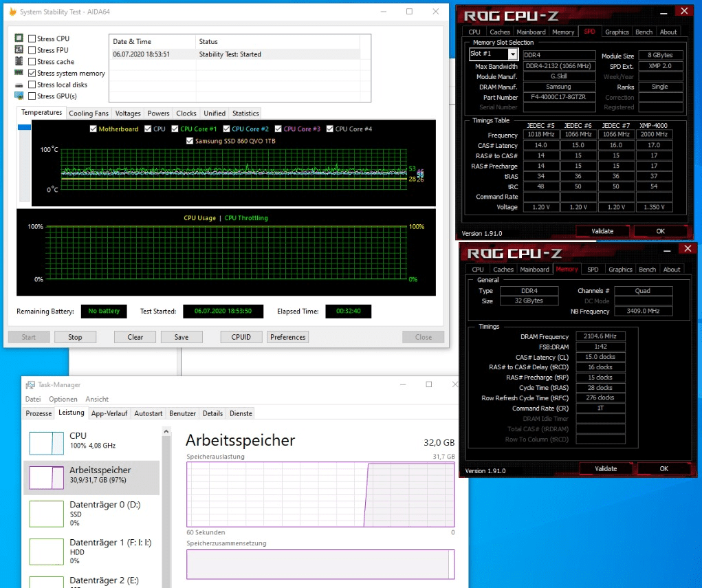Open the Clocks tab in AIDA64
Screen dimensions: 702x588
point(186,113)
